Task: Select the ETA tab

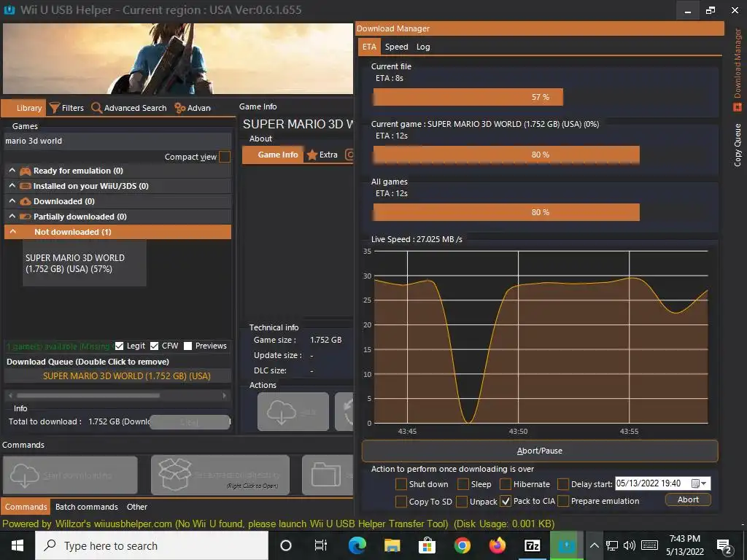Action: pos(369,47)
